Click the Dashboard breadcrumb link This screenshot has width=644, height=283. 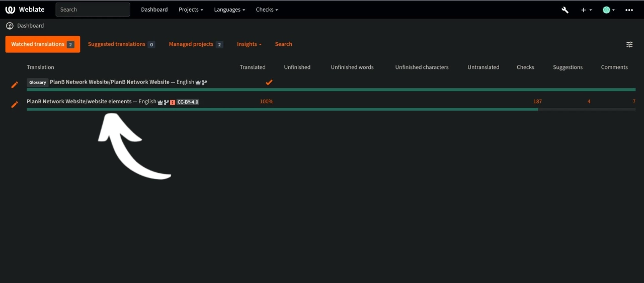click(30, 26)
